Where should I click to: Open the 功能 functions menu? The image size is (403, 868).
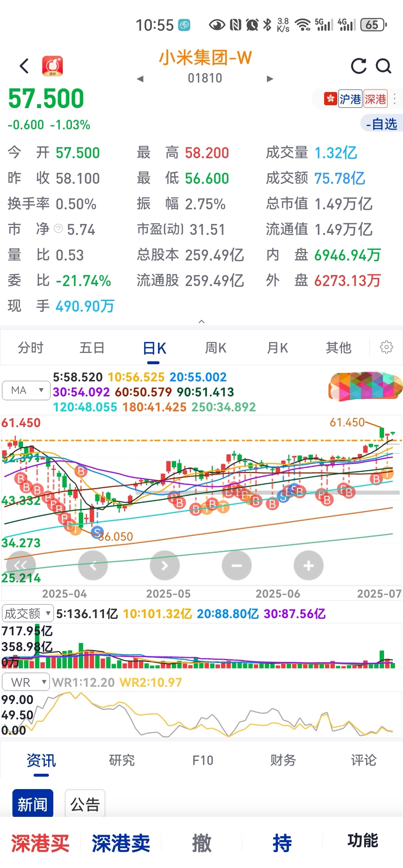click(x=362, y=841)
